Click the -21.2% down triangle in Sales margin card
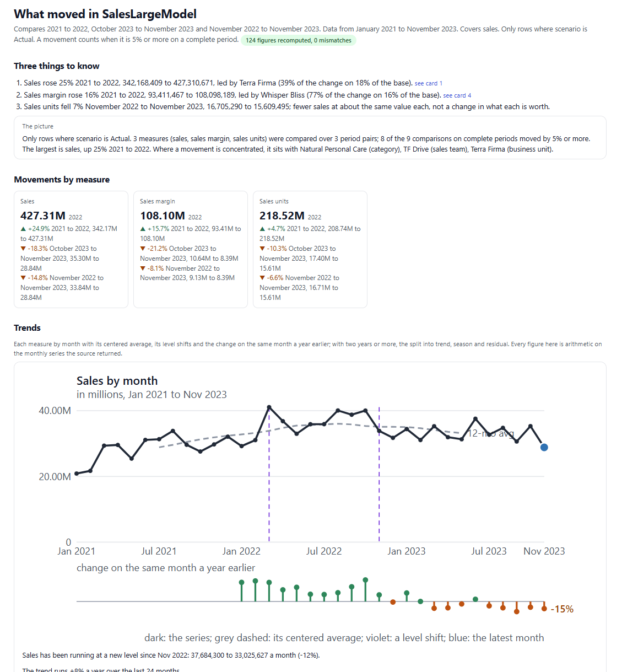622x672 pixels. 143,249
